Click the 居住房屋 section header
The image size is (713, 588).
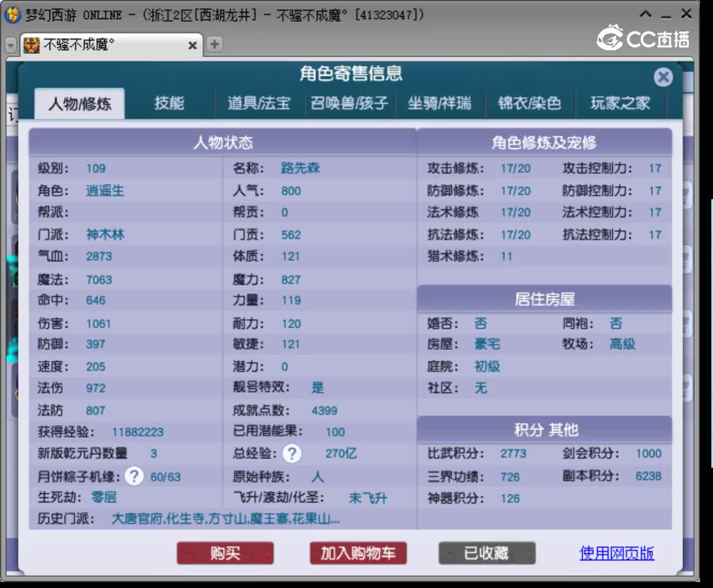(544, 299)
